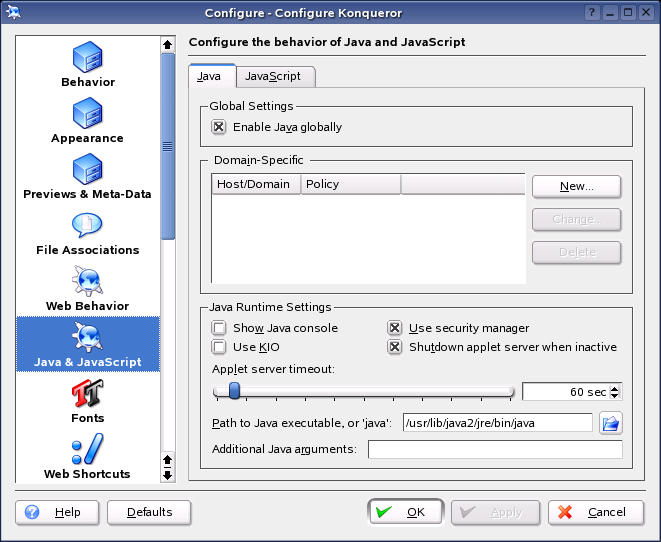
Task: Select the File Associations icon
Action: (88, 227)
